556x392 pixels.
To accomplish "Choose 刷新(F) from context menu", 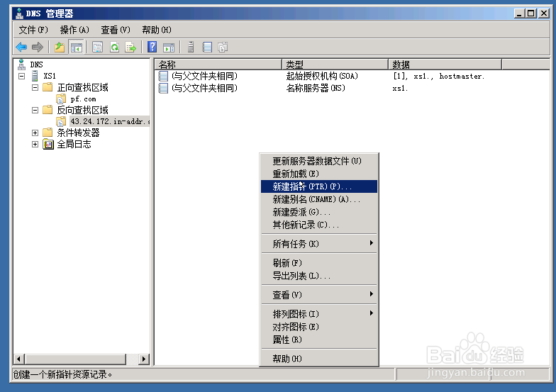I will tap(319, 262).
